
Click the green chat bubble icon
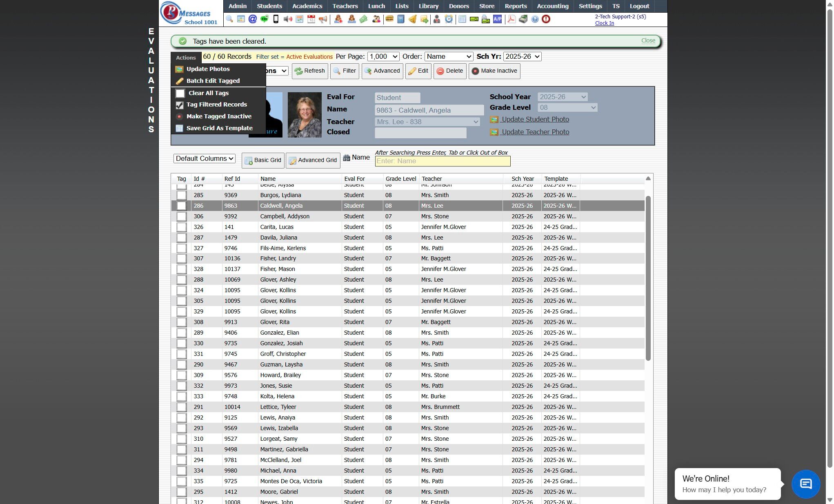[x=265, y=19]
